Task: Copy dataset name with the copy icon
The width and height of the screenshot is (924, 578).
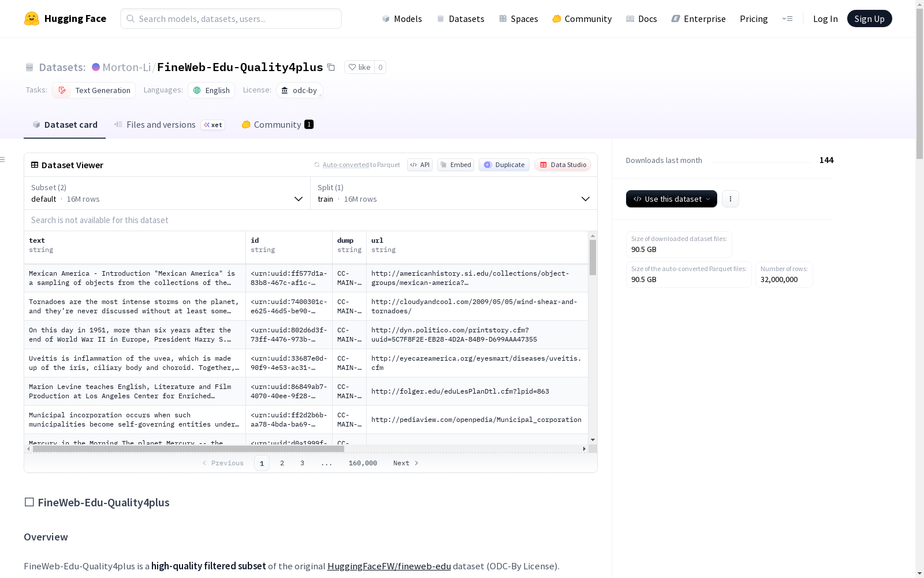Action: (331, 67)
